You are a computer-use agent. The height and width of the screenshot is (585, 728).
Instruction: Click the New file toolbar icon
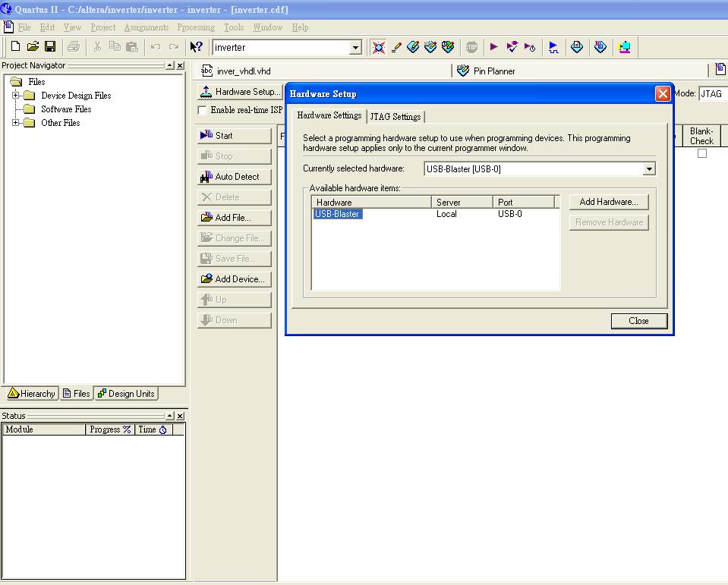(15, 47)
